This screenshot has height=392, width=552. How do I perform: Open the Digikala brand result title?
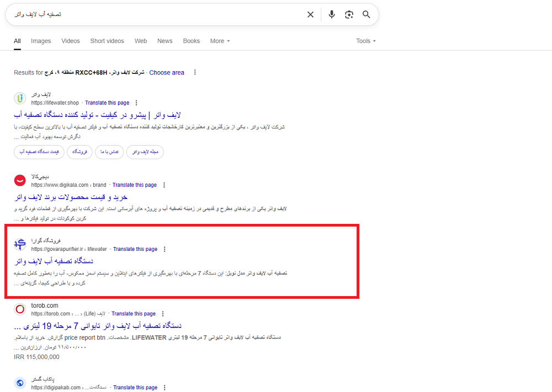point(71,197)
